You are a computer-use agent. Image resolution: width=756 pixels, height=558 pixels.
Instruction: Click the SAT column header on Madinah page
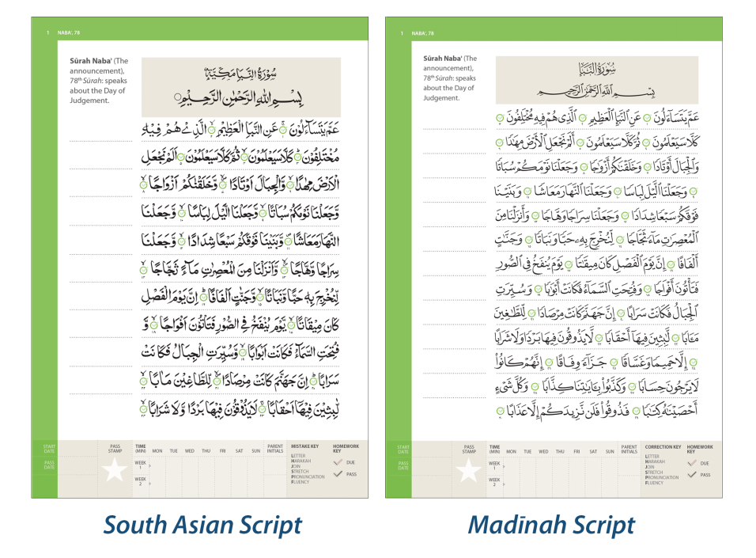pos(593,451)
